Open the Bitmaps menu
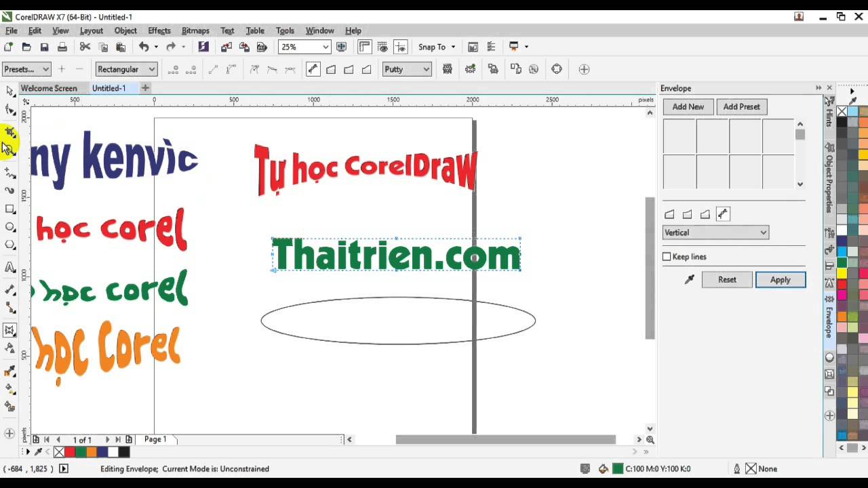Viewport: 868px width, 488px height. 195,30
